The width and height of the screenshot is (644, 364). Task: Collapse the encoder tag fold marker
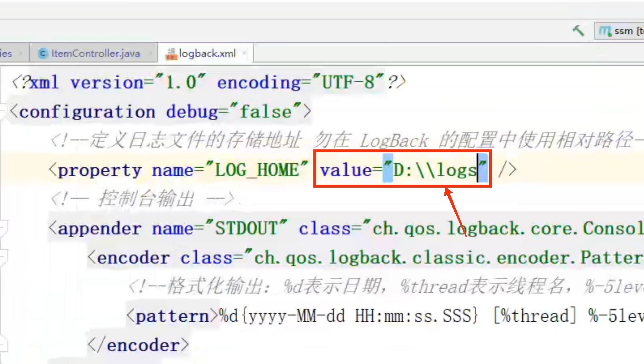pyautogui.click(x=4, y=257)
